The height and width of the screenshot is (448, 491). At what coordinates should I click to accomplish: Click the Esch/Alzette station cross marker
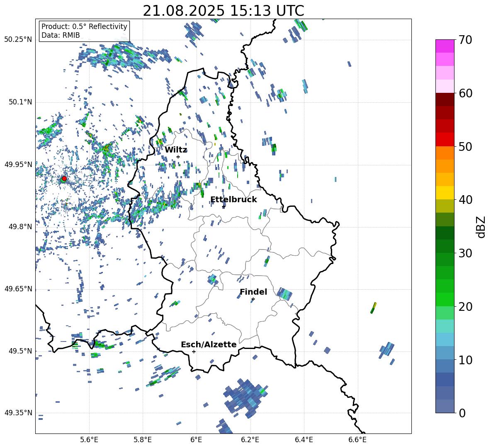tap(194, 351)
